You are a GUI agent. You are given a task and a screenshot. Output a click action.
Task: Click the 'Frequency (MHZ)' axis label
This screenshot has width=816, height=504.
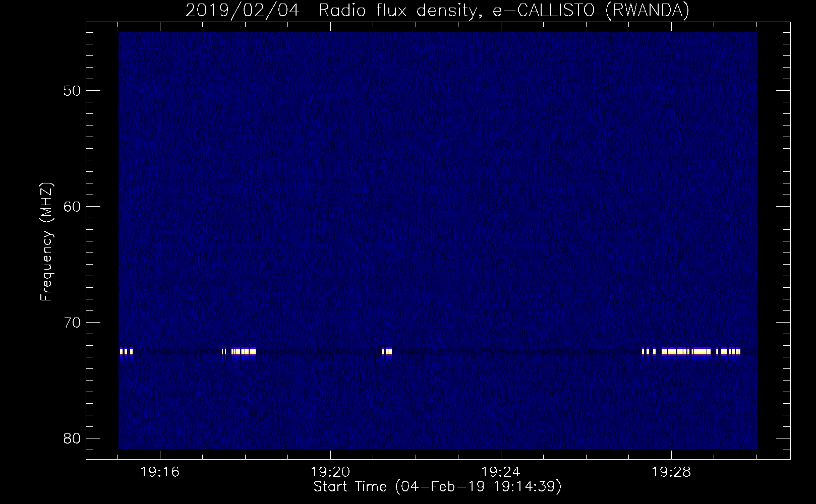click(46, 241)
